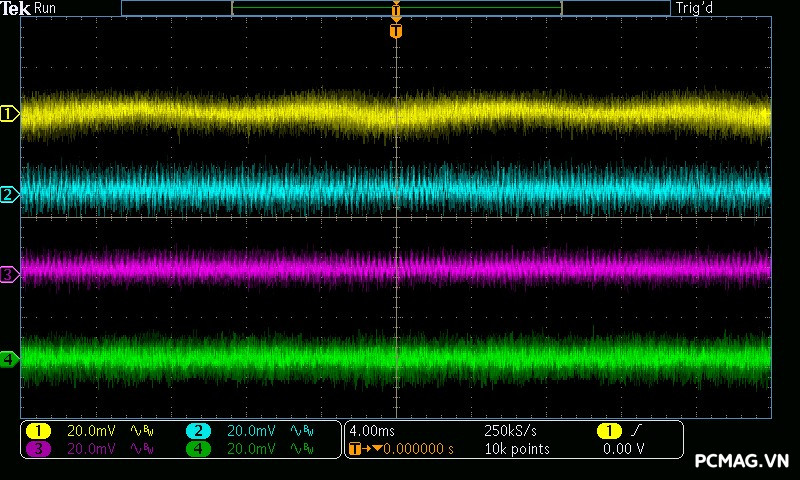
Task: Click the channel 2 coupling bandwidth icon
Action: (300, 431)
